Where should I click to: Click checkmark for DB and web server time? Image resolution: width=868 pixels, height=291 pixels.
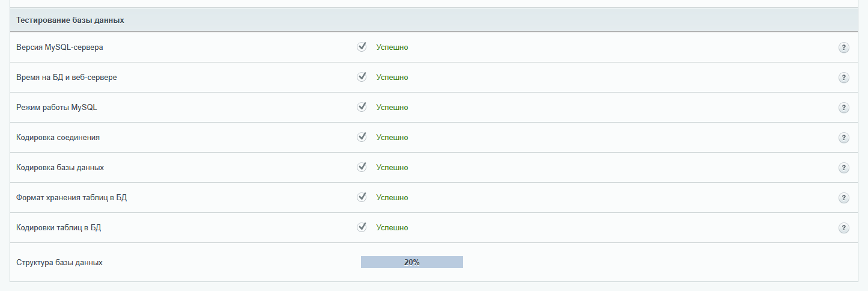(362, 77)
